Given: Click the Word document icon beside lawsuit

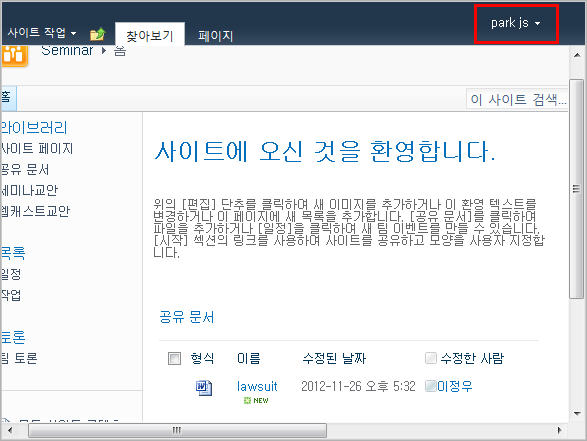Looking at the screenshot, I should [204, 387].
